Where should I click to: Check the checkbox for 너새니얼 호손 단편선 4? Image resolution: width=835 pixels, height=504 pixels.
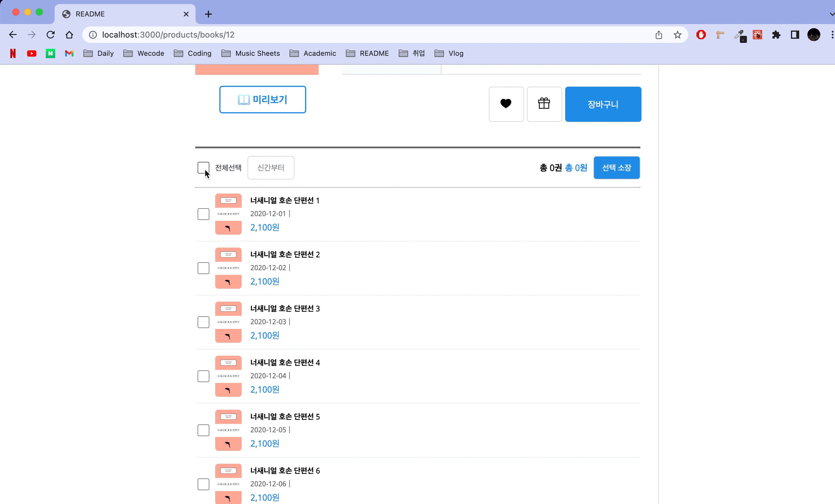(x=203, y=376)
